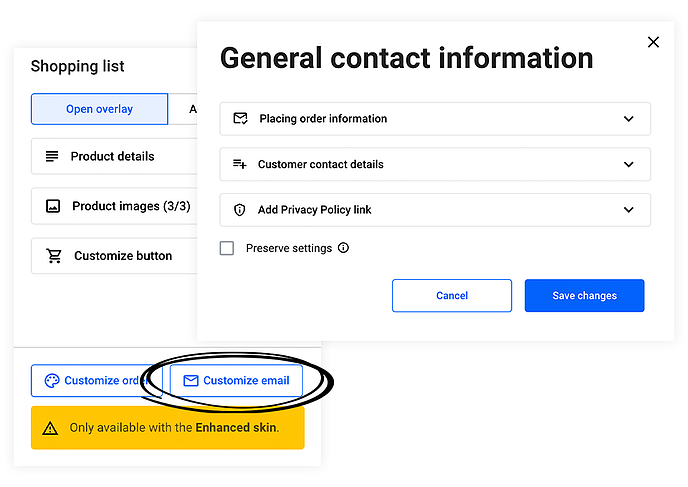Screen dimensions: 688x487
Task: Click the Preserve settings info icon
Action: click(344, 248)
